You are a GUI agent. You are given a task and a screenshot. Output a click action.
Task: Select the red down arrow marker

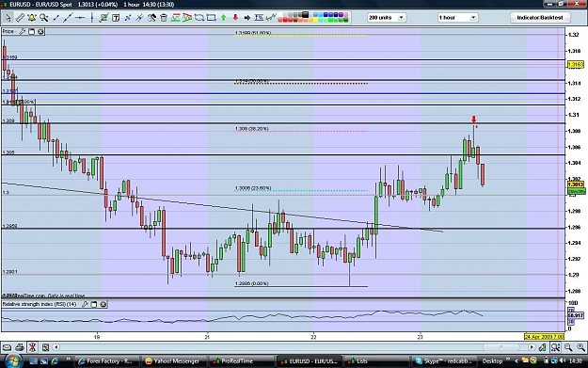click(235, 18)
